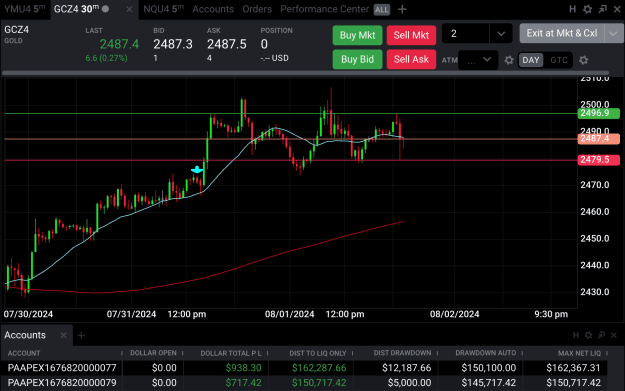Open DOLLAR TOTAL P L column menu handle
Image resolution: width=625 pixels, height=391 pixels.
pos(267,353)
